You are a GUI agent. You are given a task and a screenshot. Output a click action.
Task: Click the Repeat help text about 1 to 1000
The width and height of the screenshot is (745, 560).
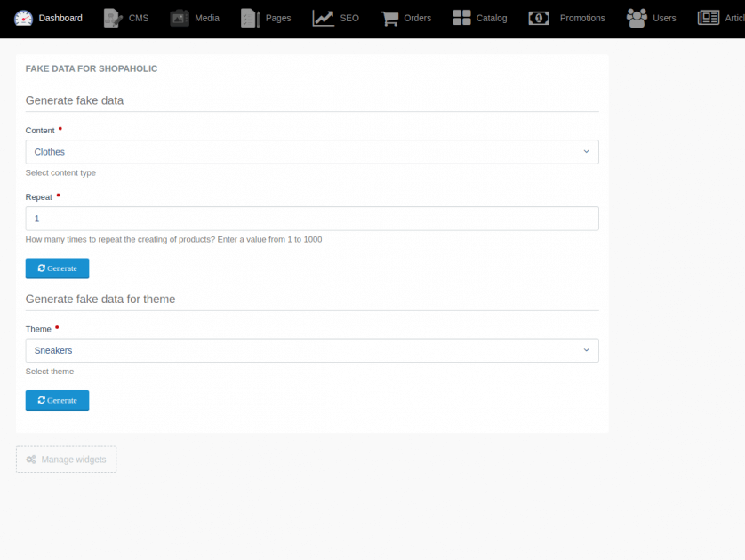(173, 239)
